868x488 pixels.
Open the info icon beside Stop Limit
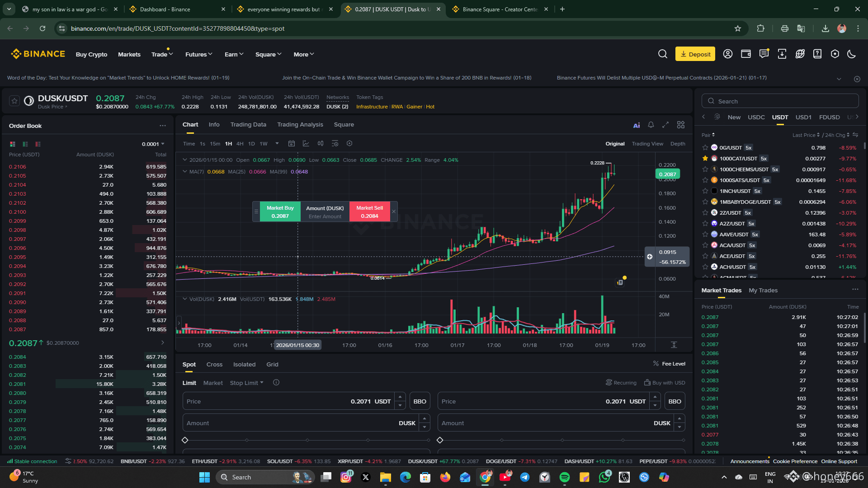click(276, 383)
